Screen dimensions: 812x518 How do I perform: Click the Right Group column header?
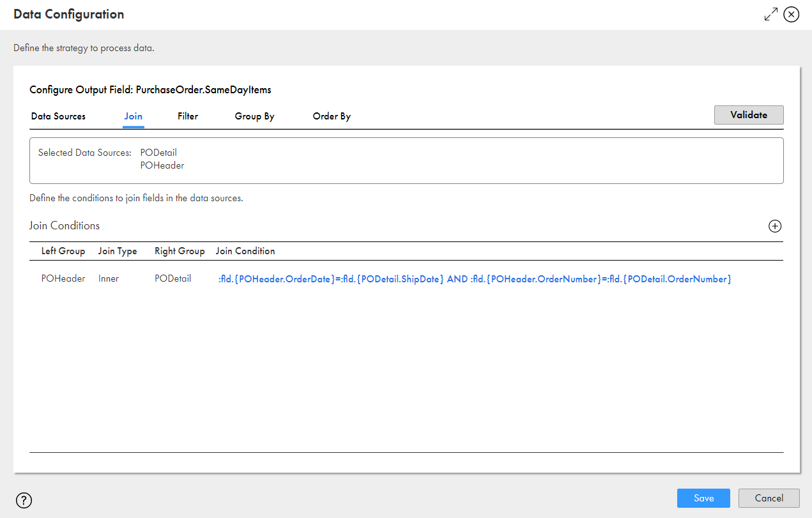pos(180,251)
